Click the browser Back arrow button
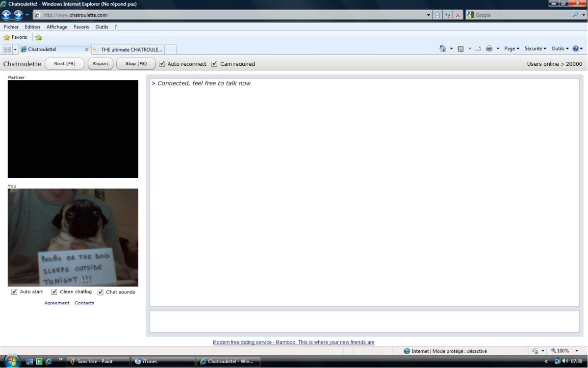The height and width of the screenshot is (368, 588). 6,15
